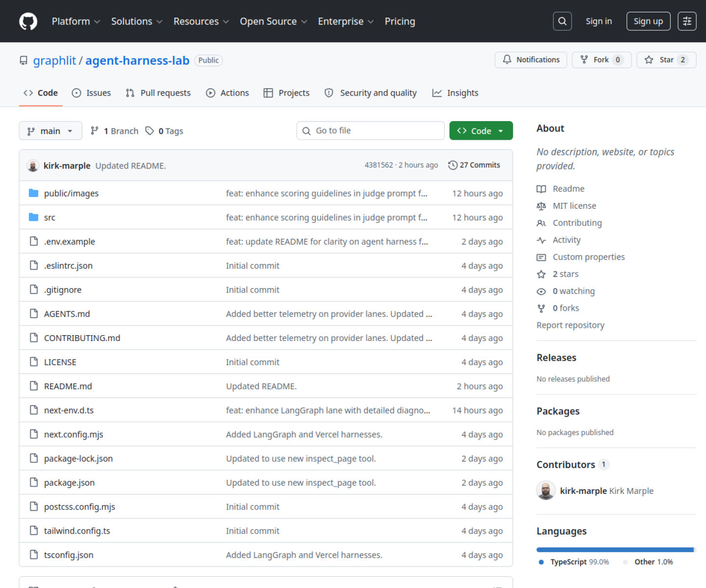Click kirk-marple contributor avatar
706x588 pixels.
coord(546,490)
